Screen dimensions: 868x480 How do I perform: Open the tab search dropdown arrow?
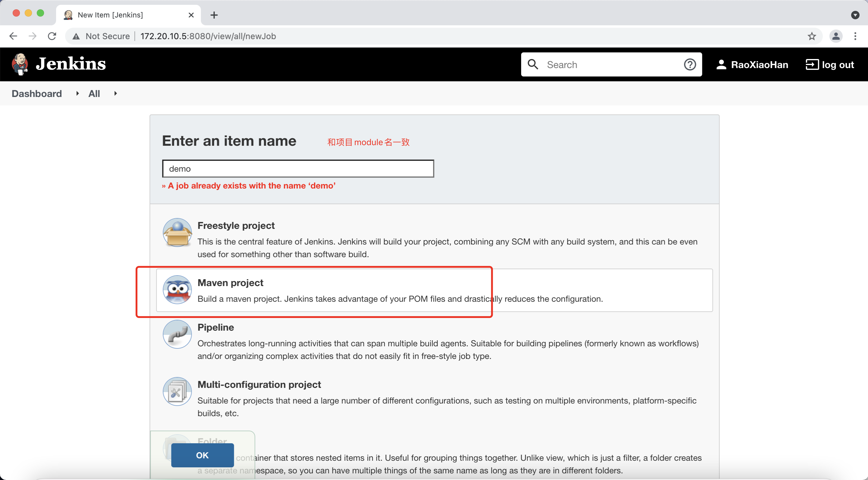855,15
